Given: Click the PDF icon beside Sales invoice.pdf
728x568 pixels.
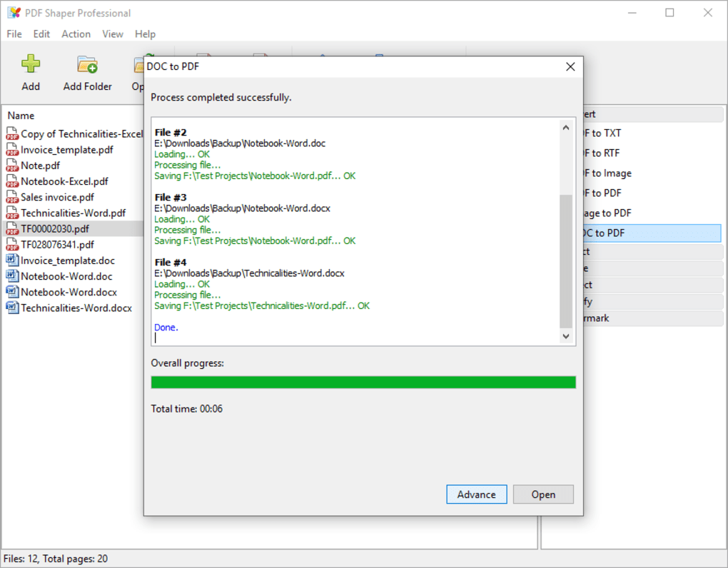Looking at the screenshot, I should click(12, 197).
